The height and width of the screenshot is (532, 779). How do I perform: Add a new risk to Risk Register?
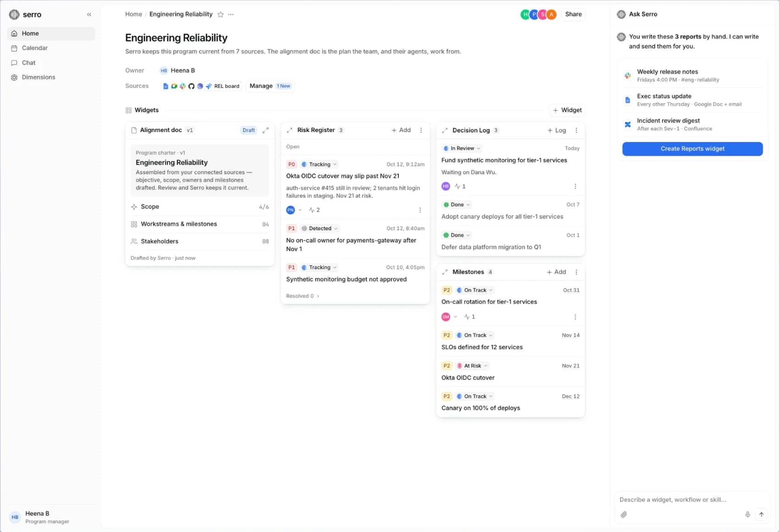click(x=401, y=130)
